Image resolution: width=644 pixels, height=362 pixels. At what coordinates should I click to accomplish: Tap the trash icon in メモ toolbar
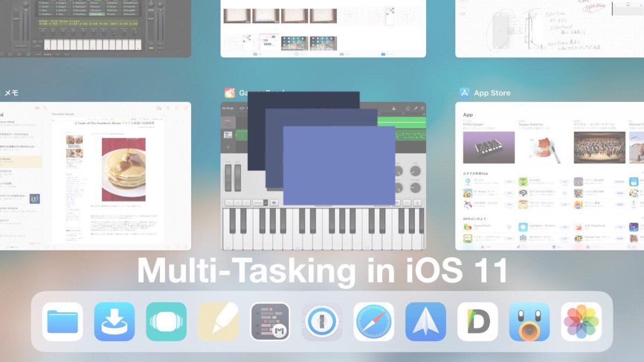(x=168, y=108)
